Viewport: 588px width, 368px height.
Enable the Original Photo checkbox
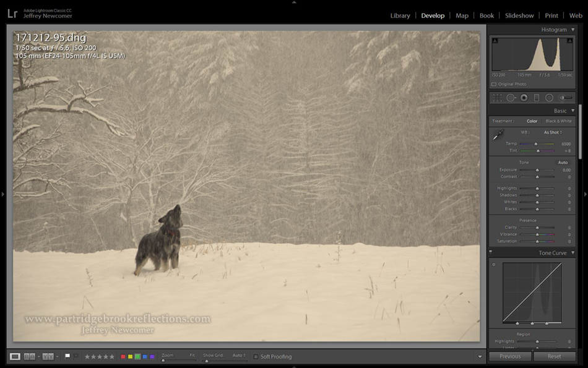tap(494, 84)
